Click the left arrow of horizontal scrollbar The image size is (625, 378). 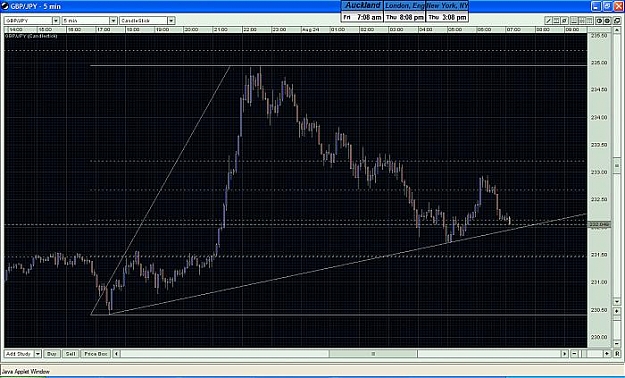coord(116,354)
